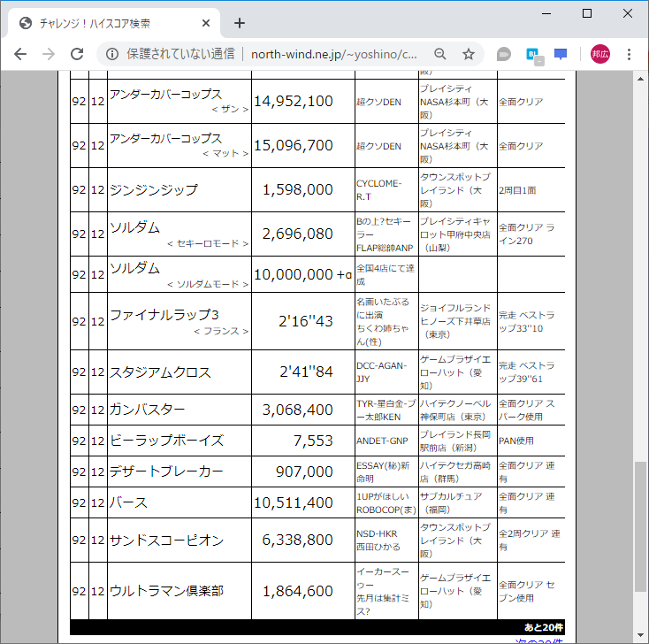649x644 pixels.
Task: Minimize the Chrome window
Action: pyautogui.click(x=546, y=13)
